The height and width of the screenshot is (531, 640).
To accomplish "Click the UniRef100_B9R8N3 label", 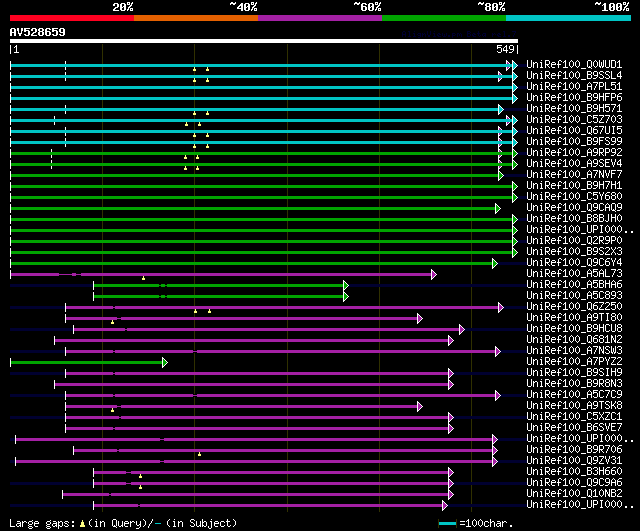I will [574, 384].
